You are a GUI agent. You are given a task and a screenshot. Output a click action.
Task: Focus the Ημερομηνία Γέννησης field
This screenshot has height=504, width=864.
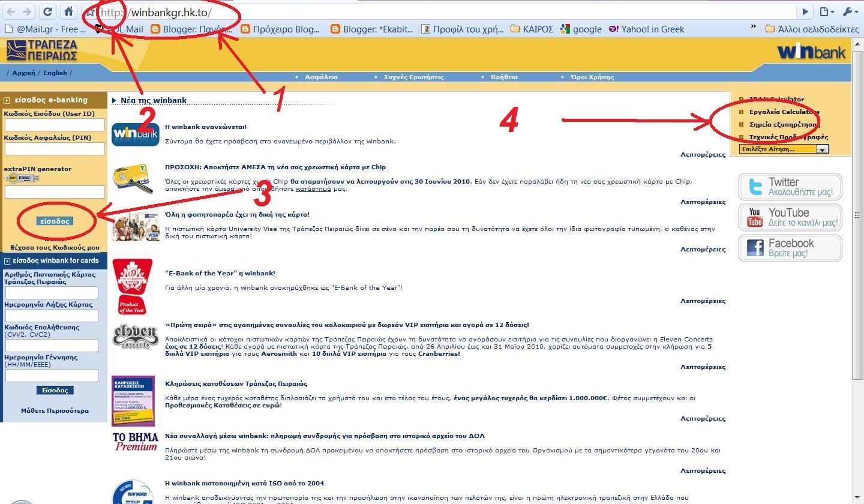click(x=52, y=376)
